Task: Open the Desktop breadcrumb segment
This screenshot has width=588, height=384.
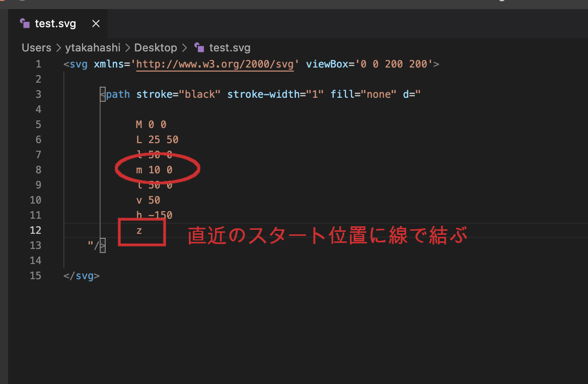Action: [x=156, y=48]
